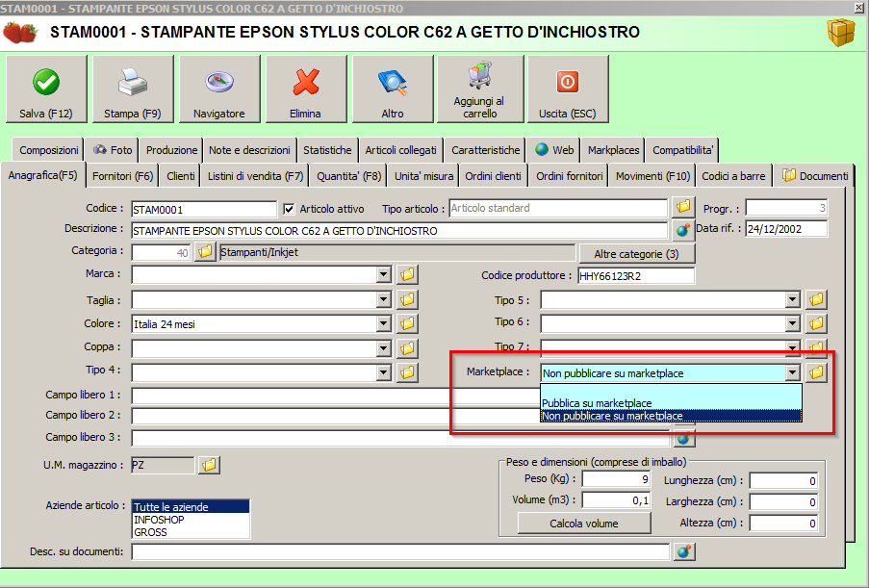Toggle the Articolo attivo checkbox
Image resolution: width=869 pixels, height=588 pixels.
[289, 209]
